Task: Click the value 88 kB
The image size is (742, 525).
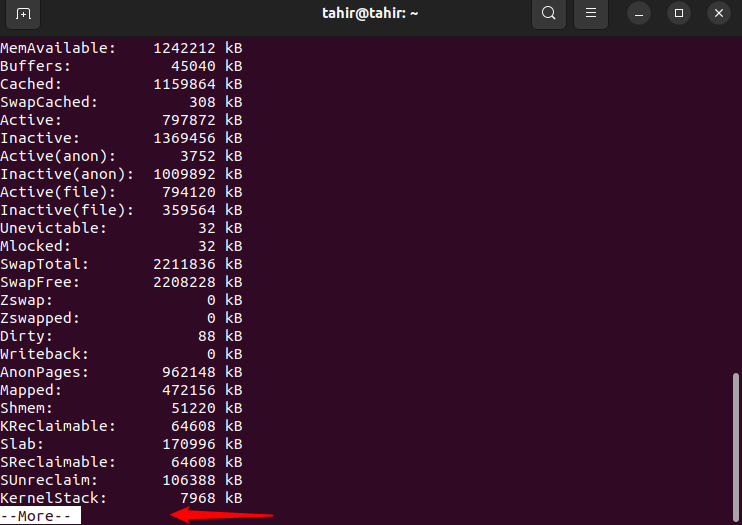Action: point(221,336)
